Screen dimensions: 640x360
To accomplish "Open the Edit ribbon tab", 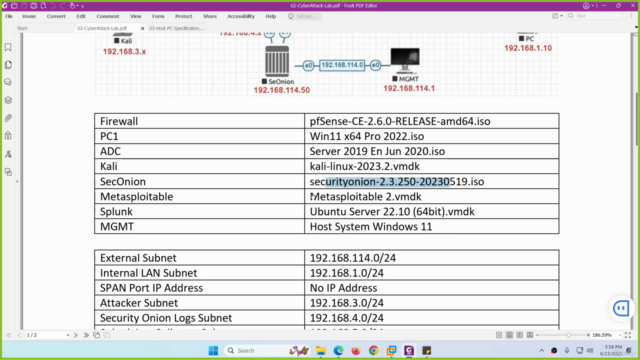I will pos(81,16).
